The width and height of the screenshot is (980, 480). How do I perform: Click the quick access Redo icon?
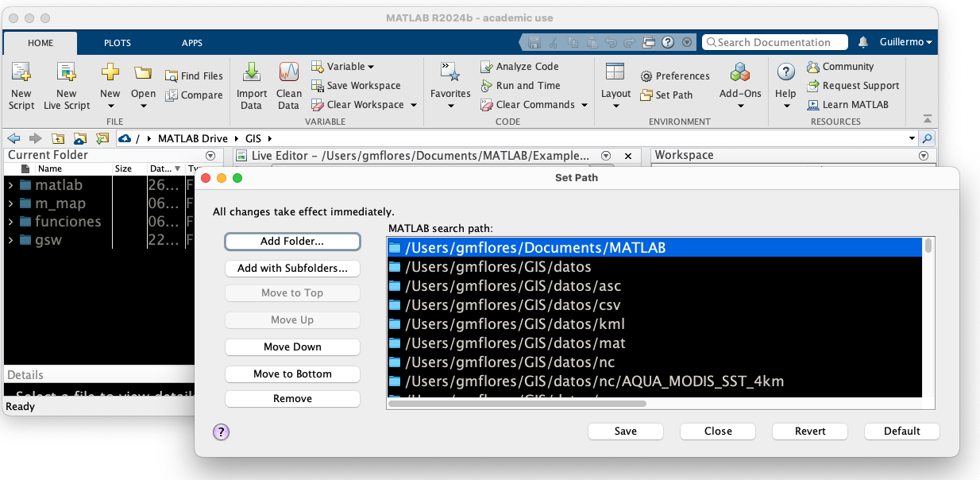630,42
